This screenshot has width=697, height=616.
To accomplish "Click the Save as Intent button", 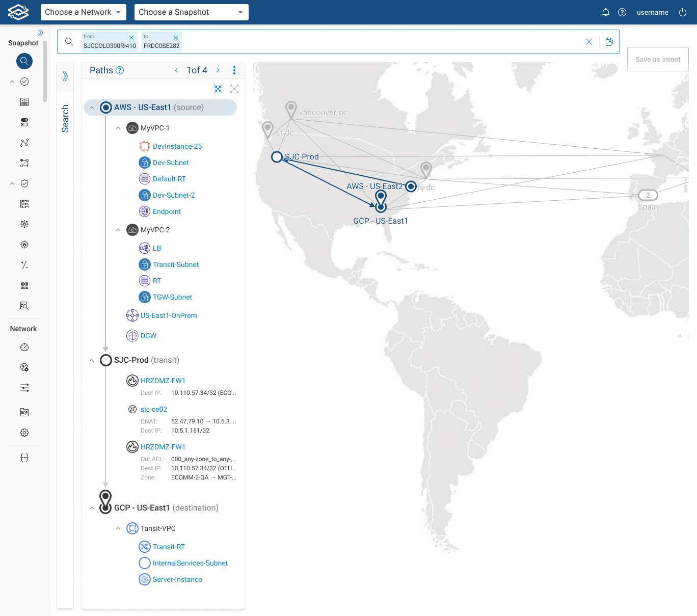I will click(x=657, y=60).
